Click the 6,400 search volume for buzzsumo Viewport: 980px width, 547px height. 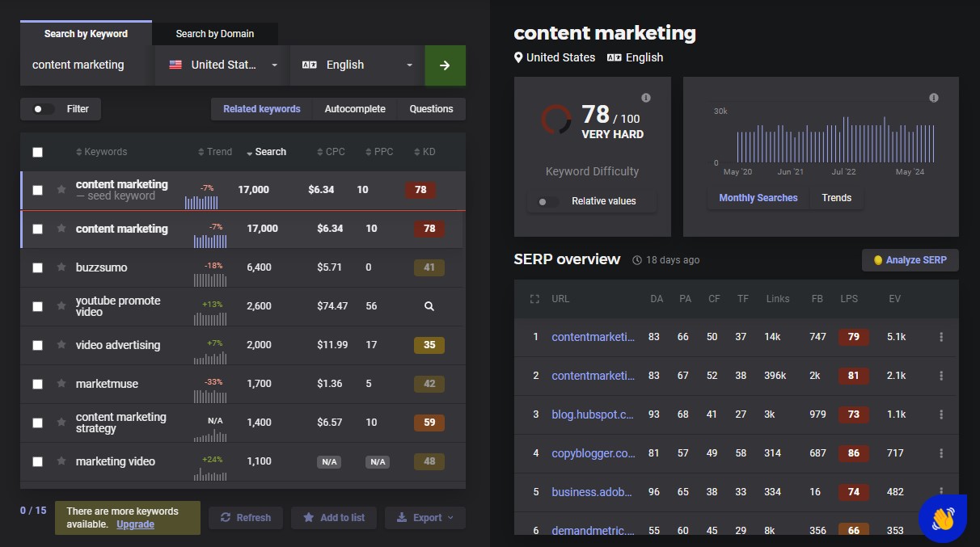259,267
